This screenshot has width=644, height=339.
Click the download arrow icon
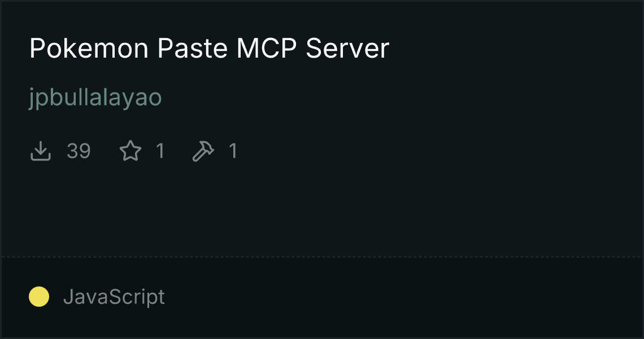pyautogui.click(x=41, y=151)
